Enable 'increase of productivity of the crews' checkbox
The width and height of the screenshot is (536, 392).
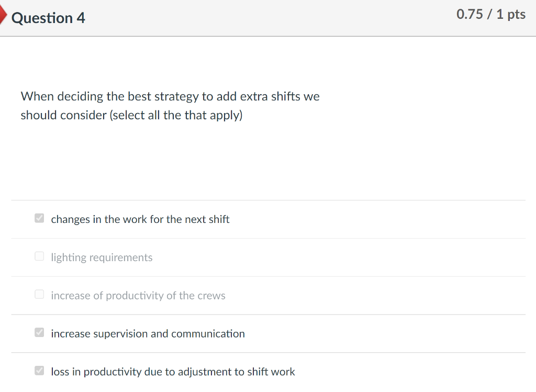pyautogui.click(x=39, y=295)
